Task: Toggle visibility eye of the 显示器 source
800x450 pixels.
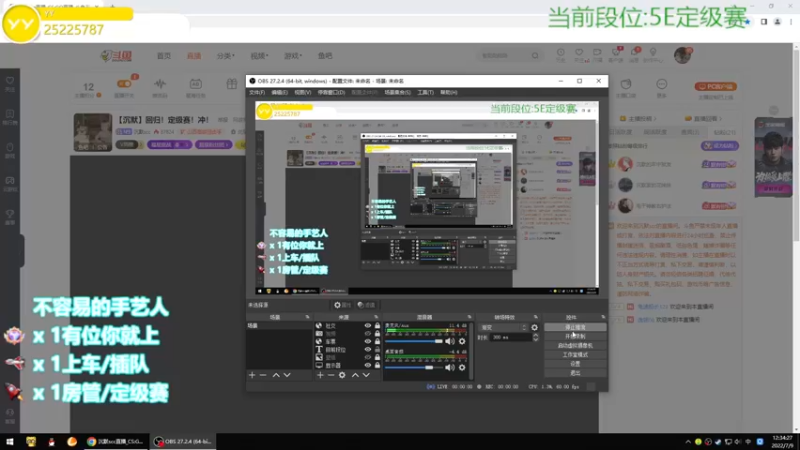Action: [367, 365]
